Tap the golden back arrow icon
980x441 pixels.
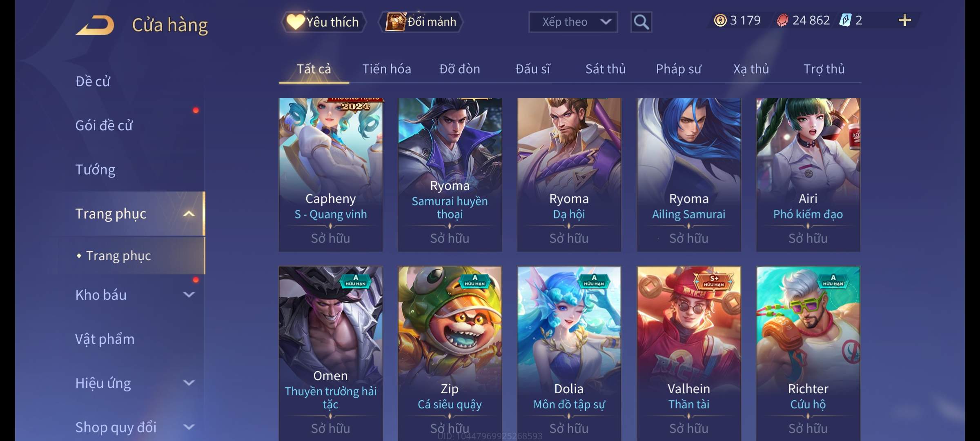pos(95,25)
